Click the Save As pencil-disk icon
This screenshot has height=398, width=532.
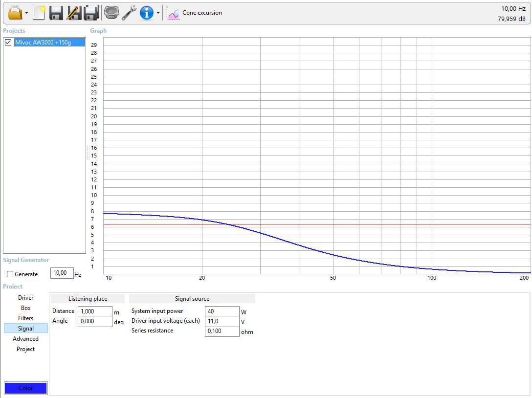point(74,13)
